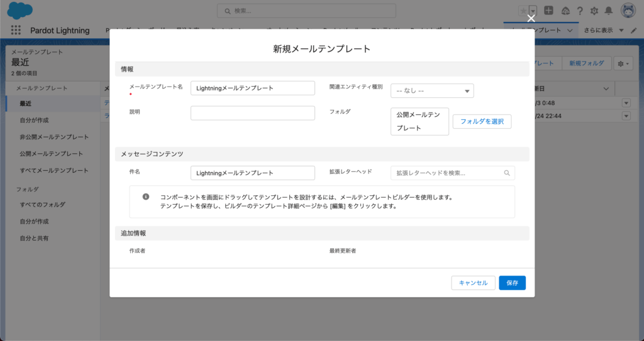Open list view settings gear dropdown
Screen dimensions: 644x341
623,63
